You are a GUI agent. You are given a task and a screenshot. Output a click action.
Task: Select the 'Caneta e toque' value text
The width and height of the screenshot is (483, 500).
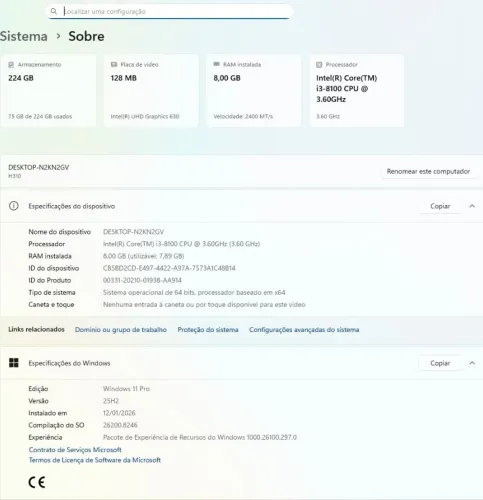pos(204,304)
